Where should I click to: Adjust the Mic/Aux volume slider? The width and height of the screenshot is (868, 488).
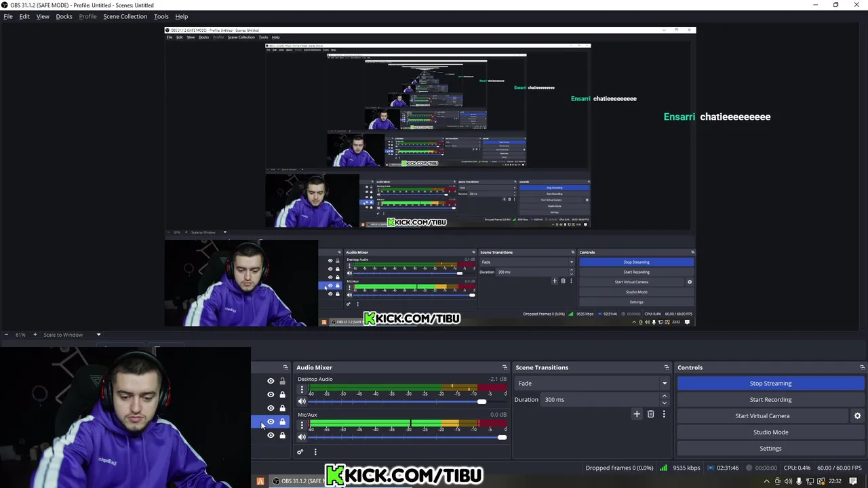point(408,437)
